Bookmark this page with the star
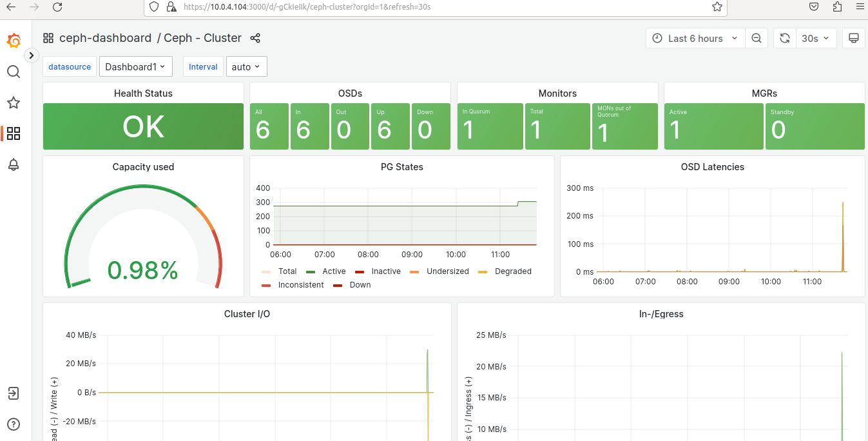 tap(717, 6)
